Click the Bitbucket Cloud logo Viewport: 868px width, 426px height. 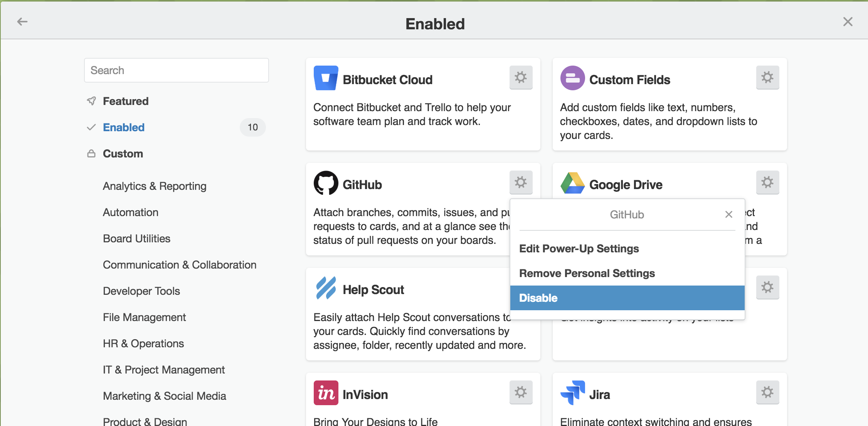point(326,78)
